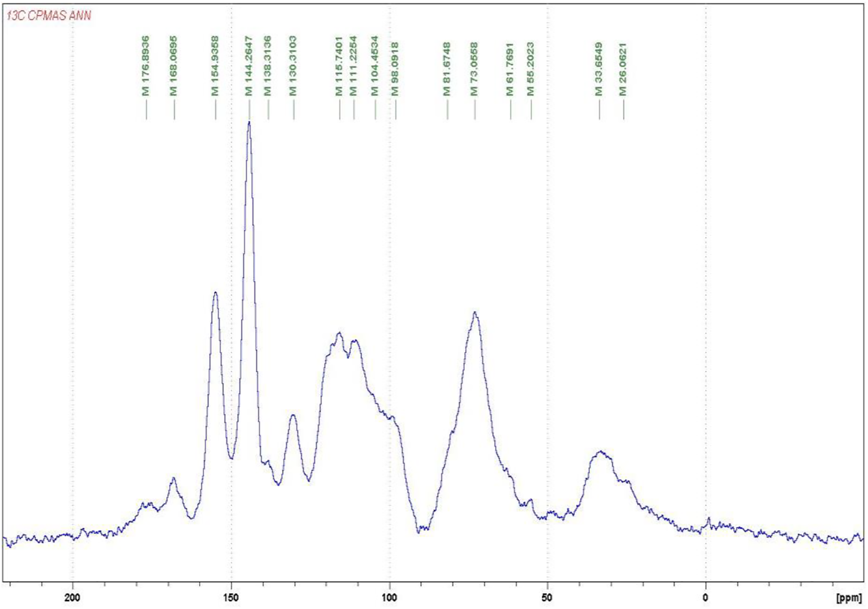The height and width of the screenshot is (609, 868).
Task: Click the 26.0621 peak label
Action: (623, 69)
